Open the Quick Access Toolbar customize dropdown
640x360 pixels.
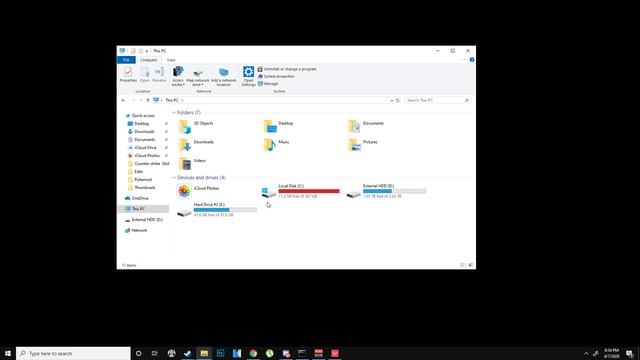tap(147, 51)
